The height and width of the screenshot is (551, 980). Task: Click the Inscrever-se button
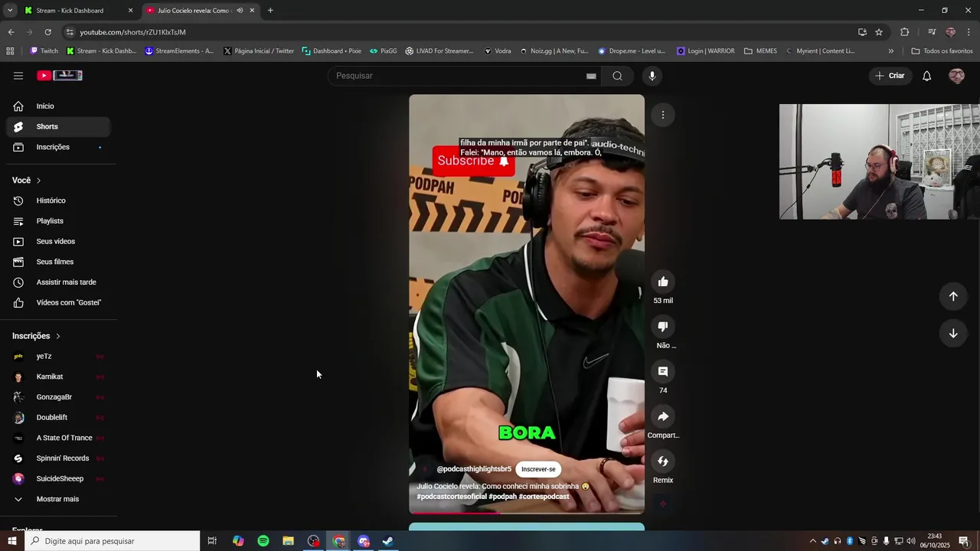(x=538, y=469)
